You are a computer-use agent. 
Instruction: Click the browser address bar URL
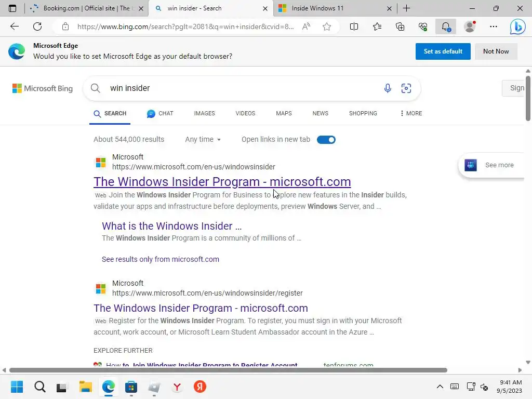pos(185,26)
